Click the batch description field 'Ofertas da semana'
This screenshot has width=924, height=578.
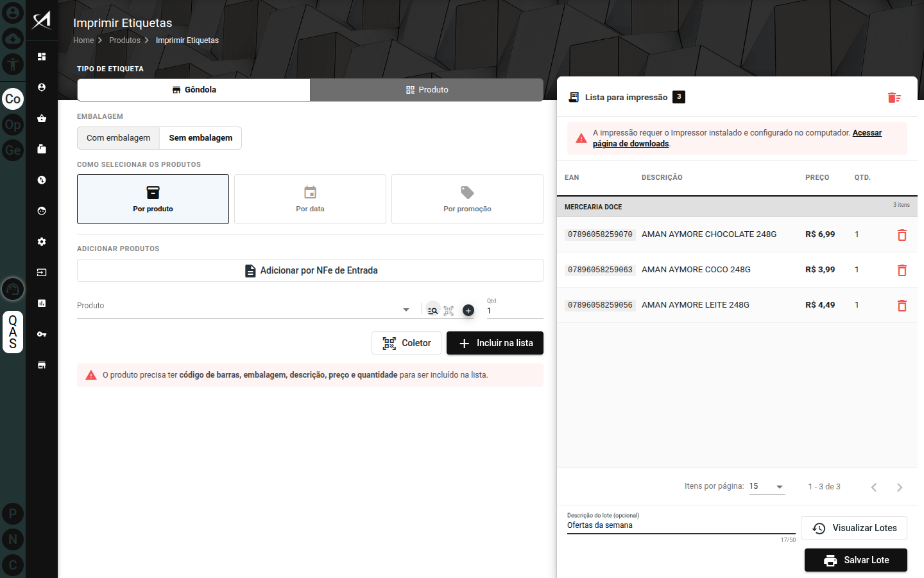pos(681,525)
